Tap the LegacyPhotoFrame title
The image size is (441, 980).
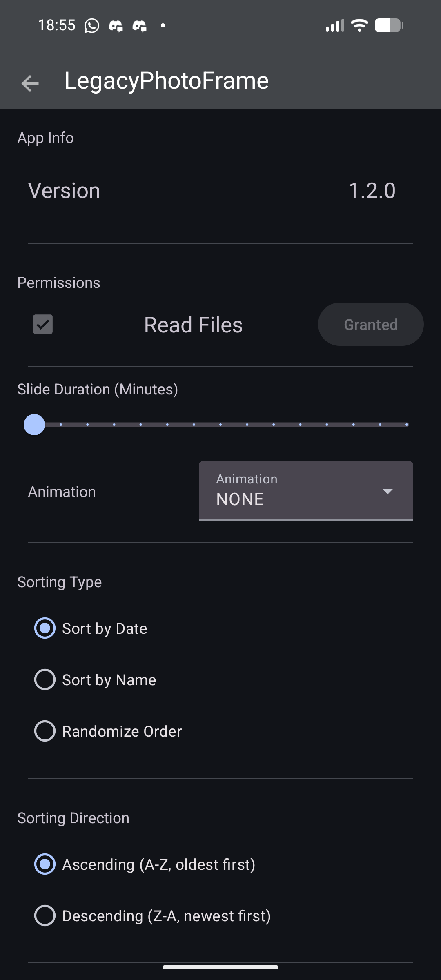[x=167, y=81]
